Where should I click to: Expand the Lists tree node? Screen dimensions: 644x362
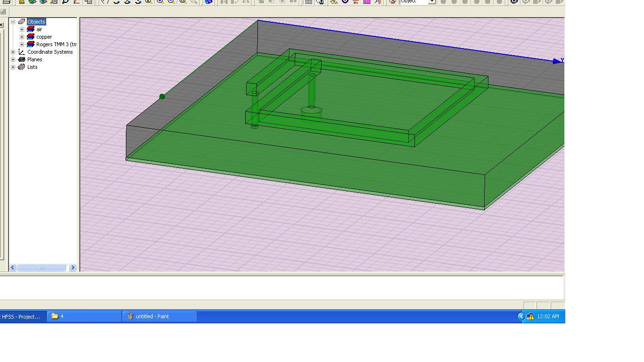point(13,67)
